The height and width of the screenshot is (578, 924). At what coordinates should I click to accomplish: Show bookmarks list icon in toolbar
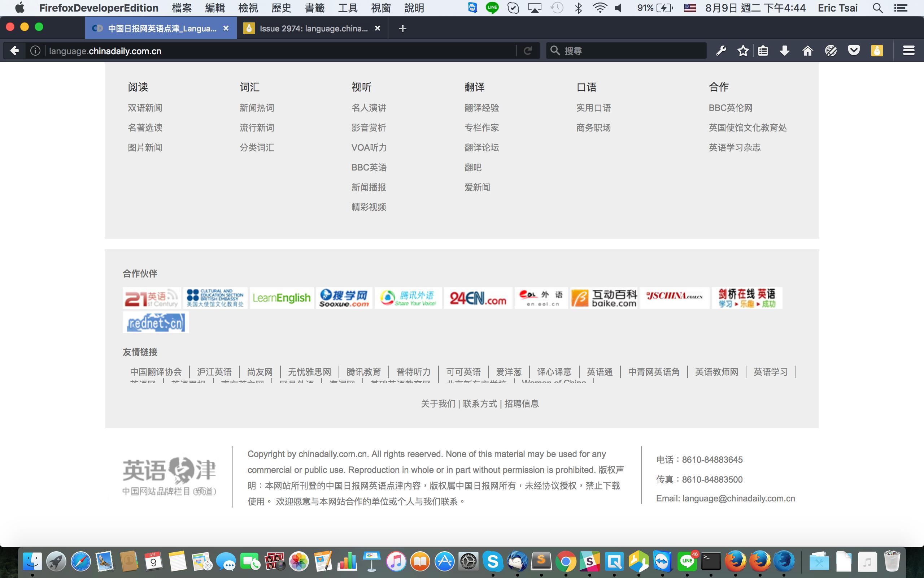tap(763, 51)
